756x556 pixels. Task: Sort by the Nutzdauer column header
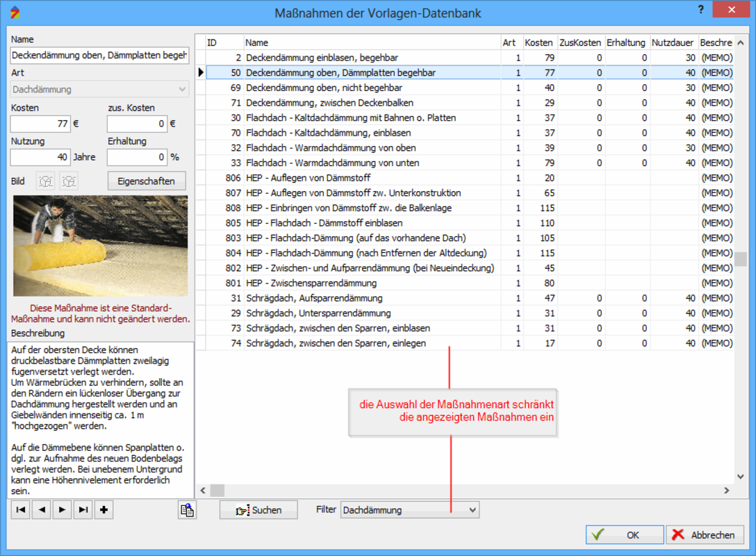pos(674,42)
